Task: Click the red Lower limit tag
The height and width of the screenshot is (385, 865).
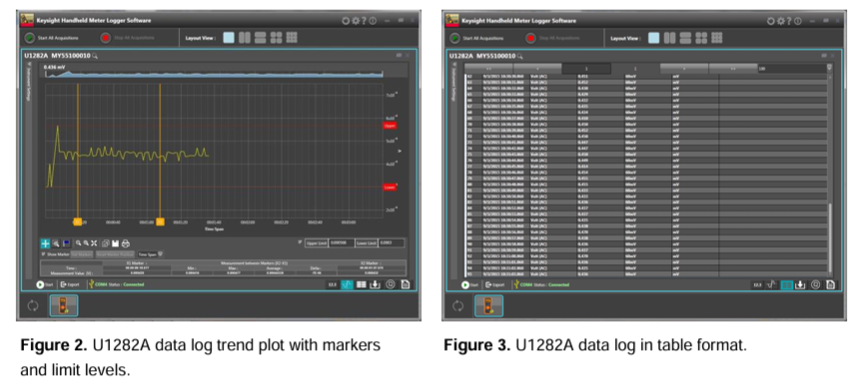Action: pos(390,187)
